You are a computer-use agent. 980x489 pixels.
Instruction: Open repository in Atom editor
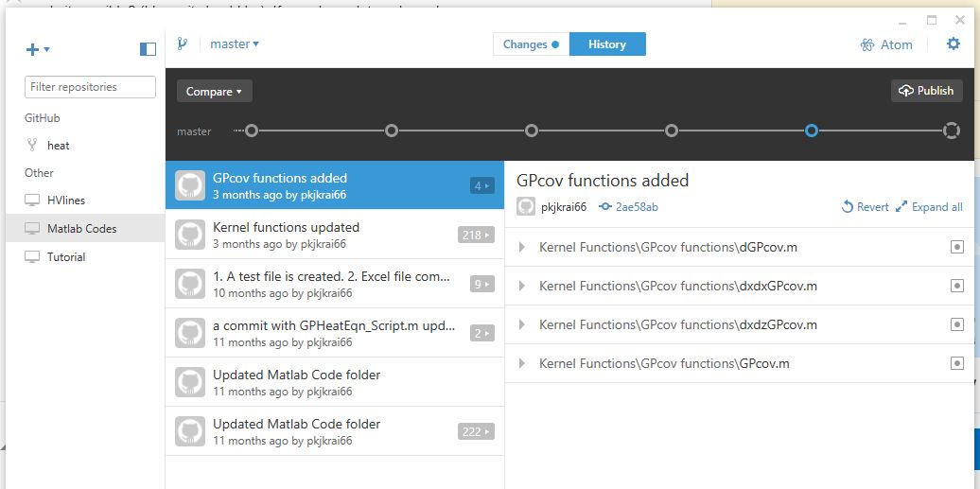886,44
